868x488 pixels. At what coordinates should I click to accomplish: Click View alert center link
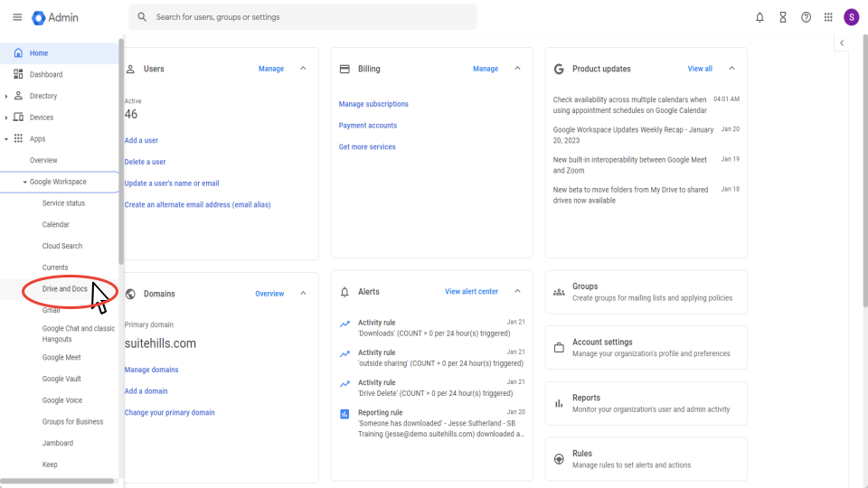click(x=472, y=292)
